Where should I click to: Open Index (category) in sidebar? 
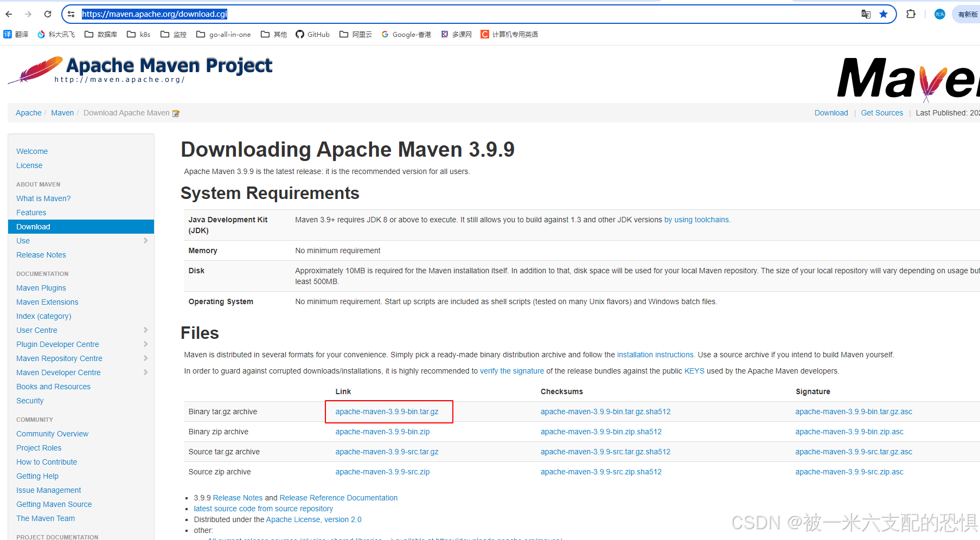pyautogui.click(x=44, y=316)
